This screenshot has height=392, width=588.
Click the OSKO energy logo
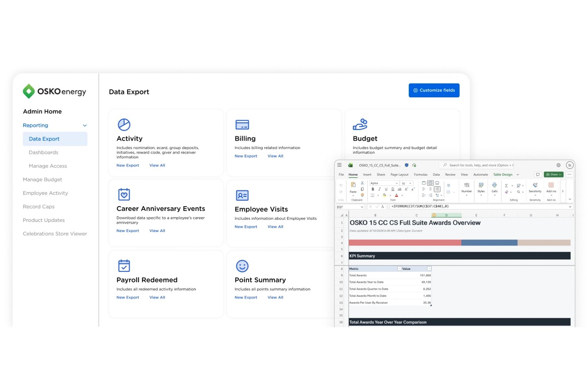[54, 91]
